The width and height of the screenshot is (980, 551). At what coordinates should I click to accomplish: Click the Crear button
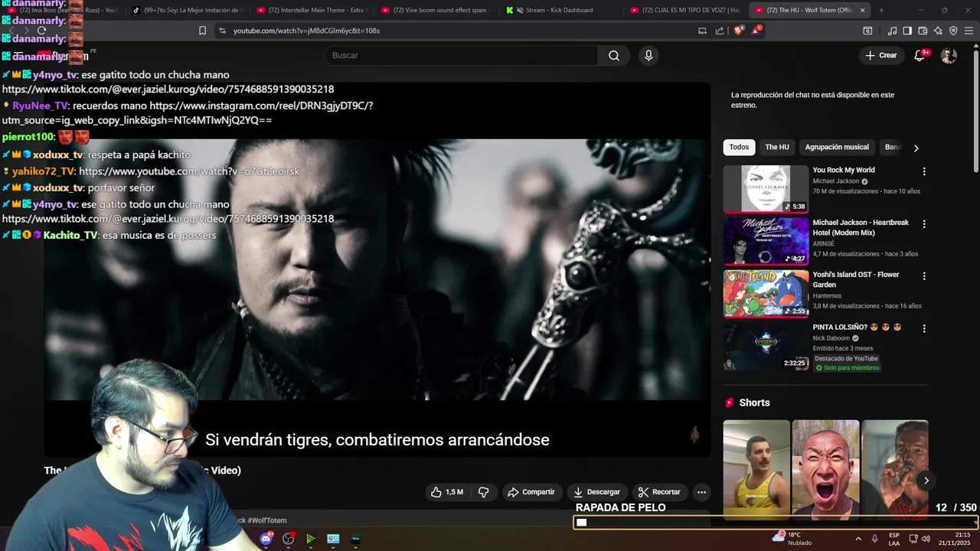[880, 55]
